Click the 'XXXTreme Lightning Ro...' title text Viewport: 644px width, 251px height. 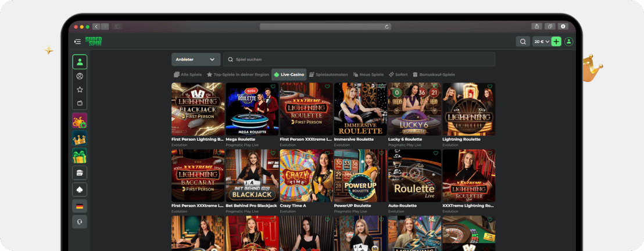(x=468, y=206)
